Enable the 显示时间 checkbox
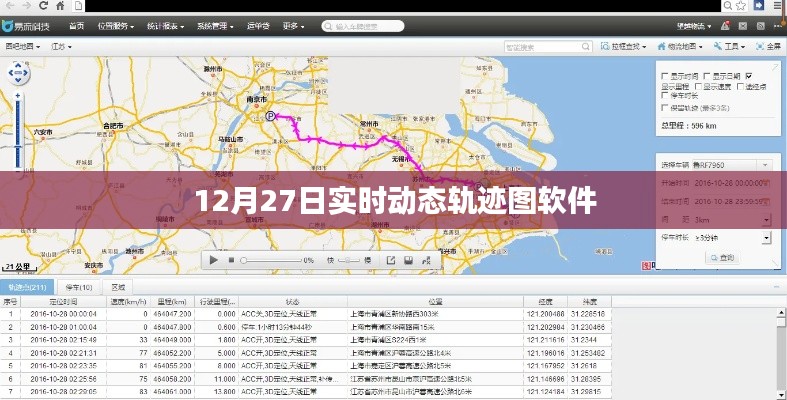This screenshot has width=787, height=400. point(665,75)
